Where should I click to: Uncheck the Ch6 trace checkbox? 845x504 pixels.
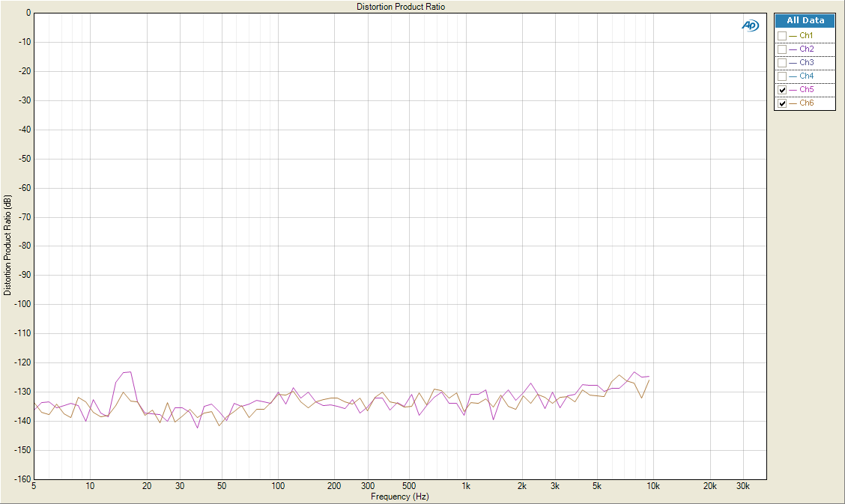pyautogui.click(x=782, y=103)
